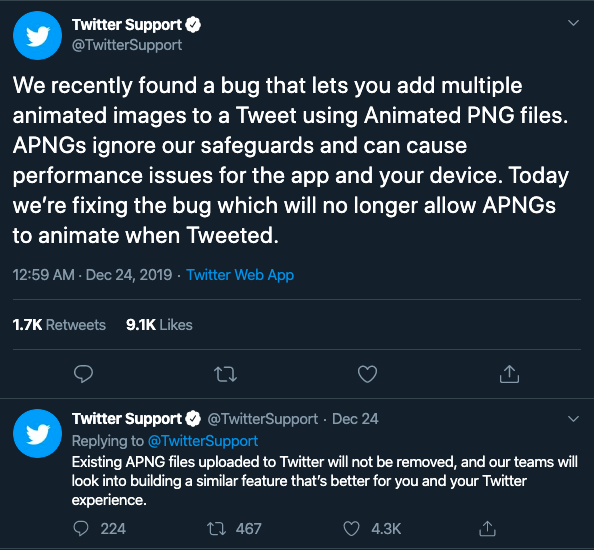
Task: Click the reply icon on main tweet
Action: coord(83,374)
